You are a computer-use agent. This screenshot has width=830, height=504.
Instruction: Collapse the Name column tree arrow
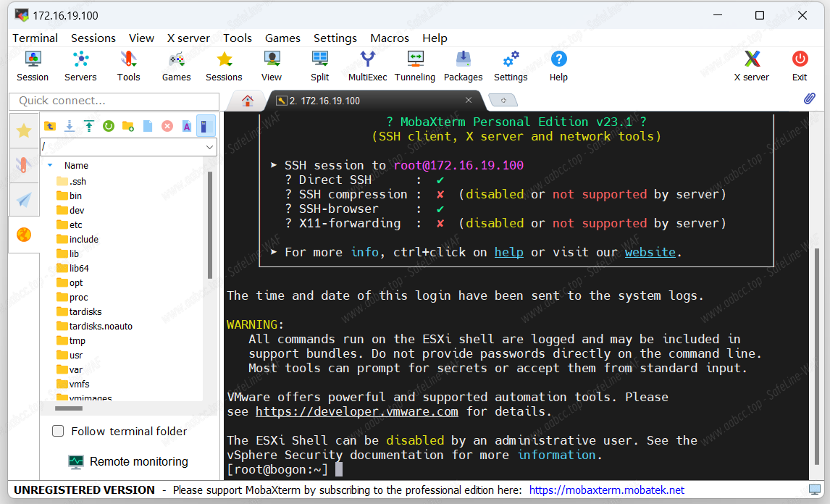(50, 165)
